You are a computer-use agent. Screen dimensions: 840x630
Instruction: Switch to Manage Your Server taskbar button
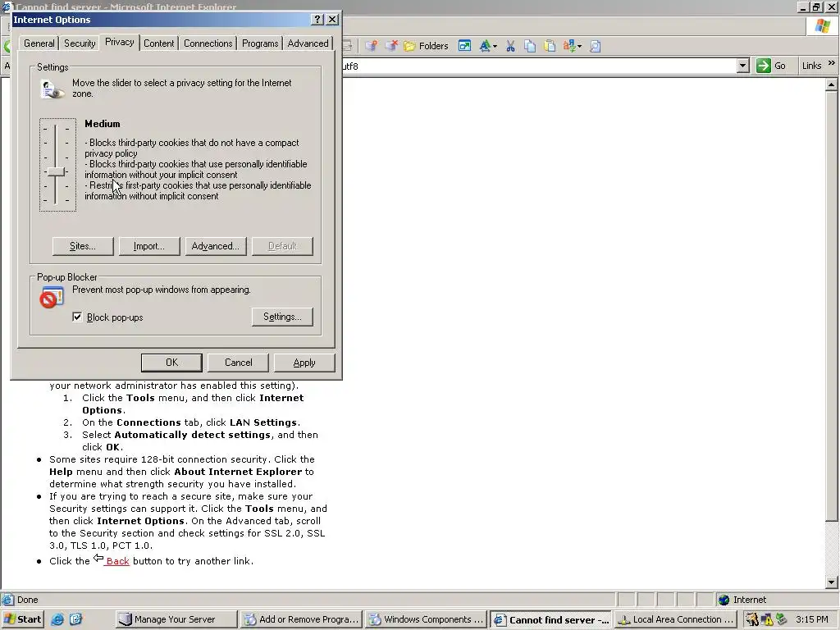click(x=176, y=619)
